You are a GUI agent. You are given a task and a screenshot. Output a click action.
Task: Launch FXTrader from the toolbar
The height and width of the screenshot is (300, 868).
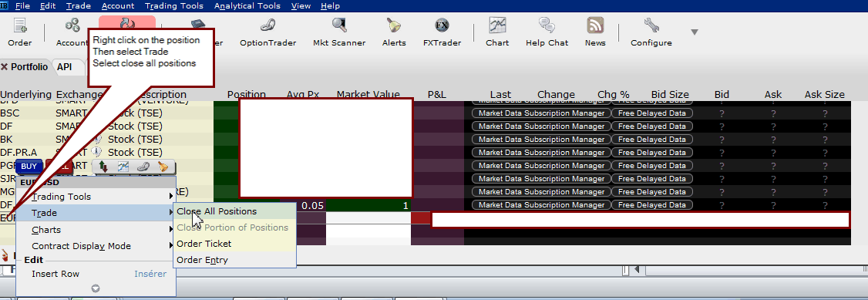442,32
